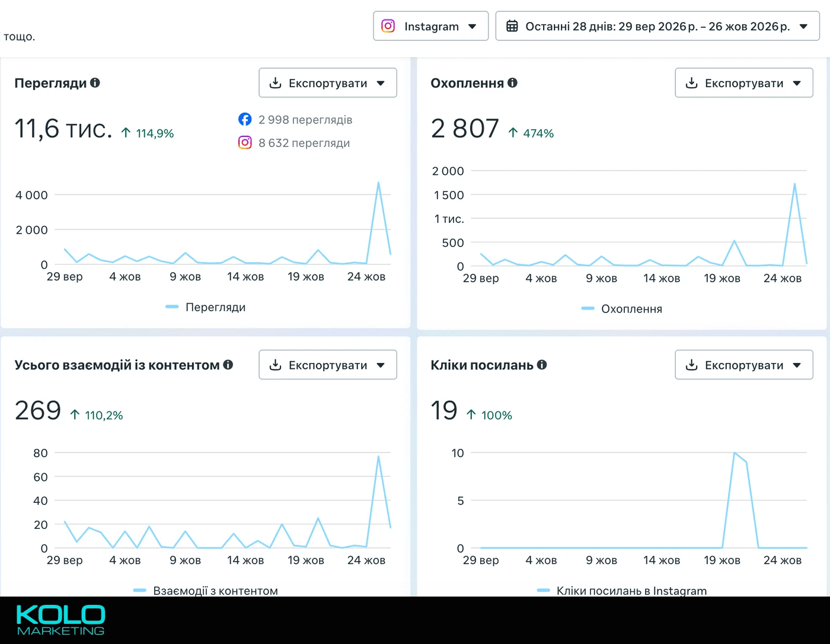830x644 pixels.
Task: Expand Експортувати menu for Усього взаємодій card
Action: (328, 365)
